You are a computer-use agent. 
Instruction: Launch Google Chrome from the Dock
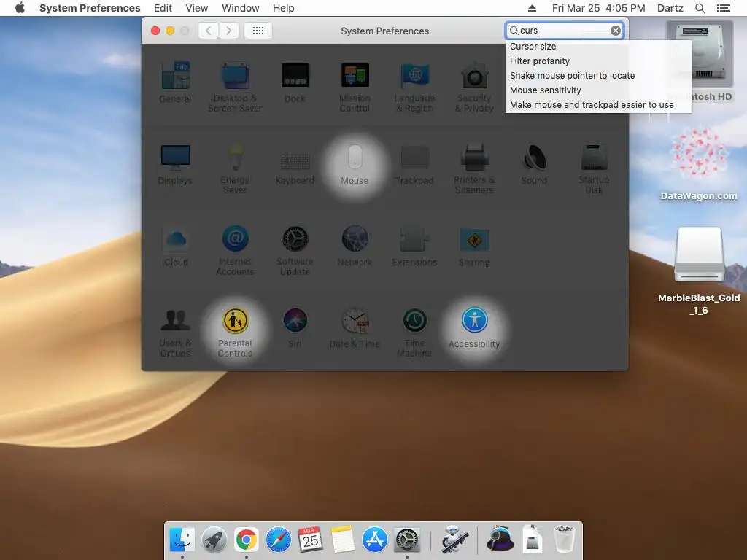click(246, 540)
